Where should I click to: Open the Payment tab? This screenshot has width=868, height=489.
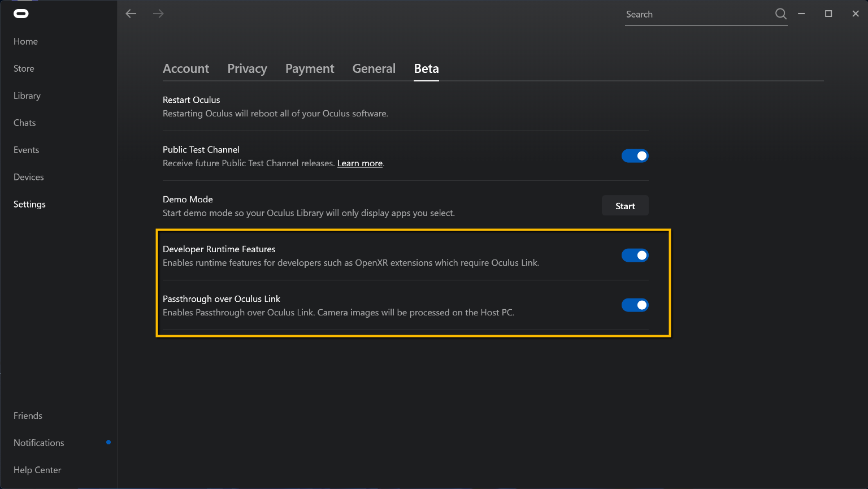click(x=310, y=68)
